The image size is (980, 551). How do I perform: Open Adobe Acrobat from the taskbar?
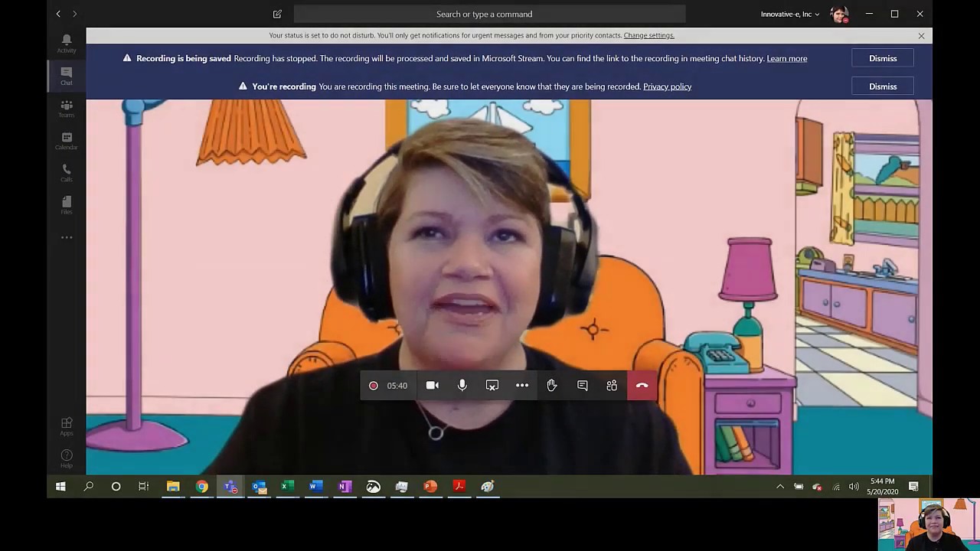click(459, 486)
